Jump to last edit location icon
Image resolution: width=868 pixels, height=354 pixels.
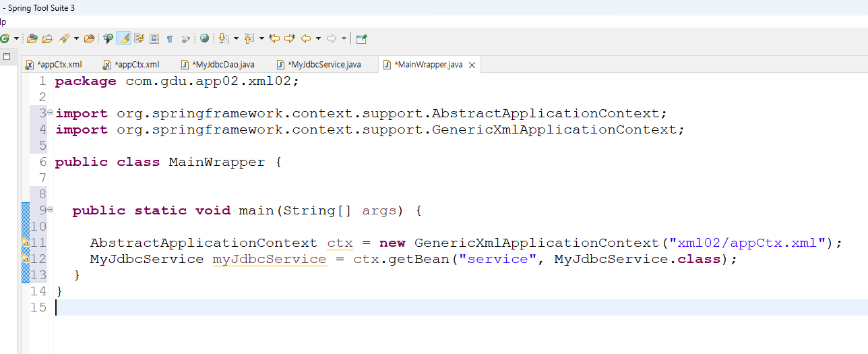tap(274, 38)
